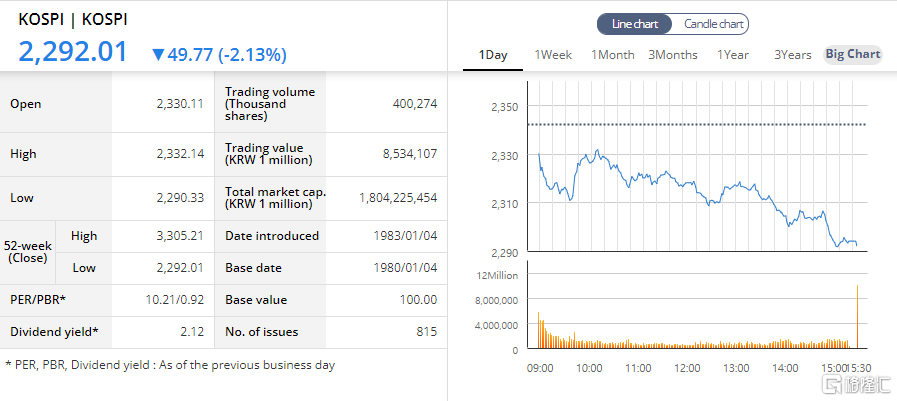This screenshot has height=401, width=897.
Task: Click the blue intraday price line
Action: click(697, 198)
